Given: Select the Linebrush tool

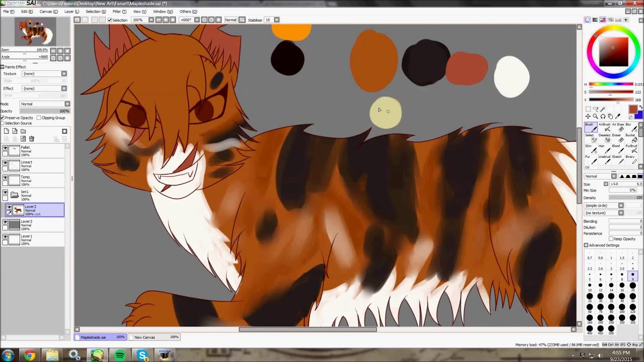Looking at the screenshot, I should point(604,159).
